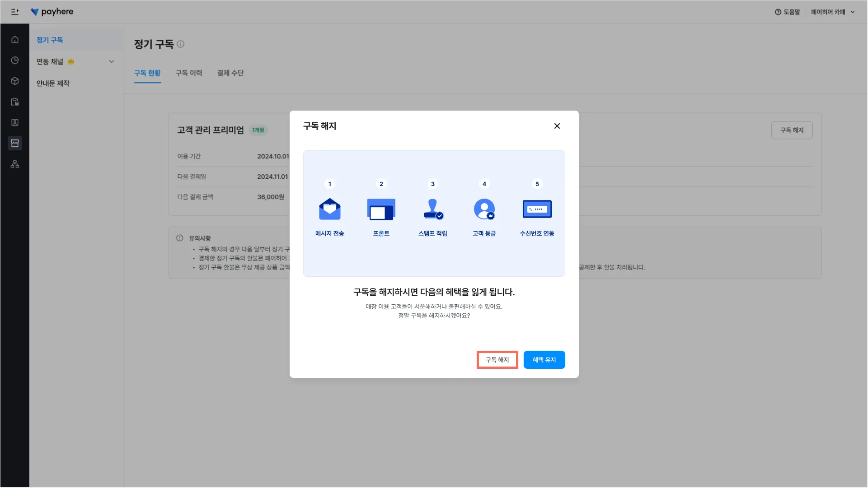Open the pie chart statistics sidebar icon

15,60
